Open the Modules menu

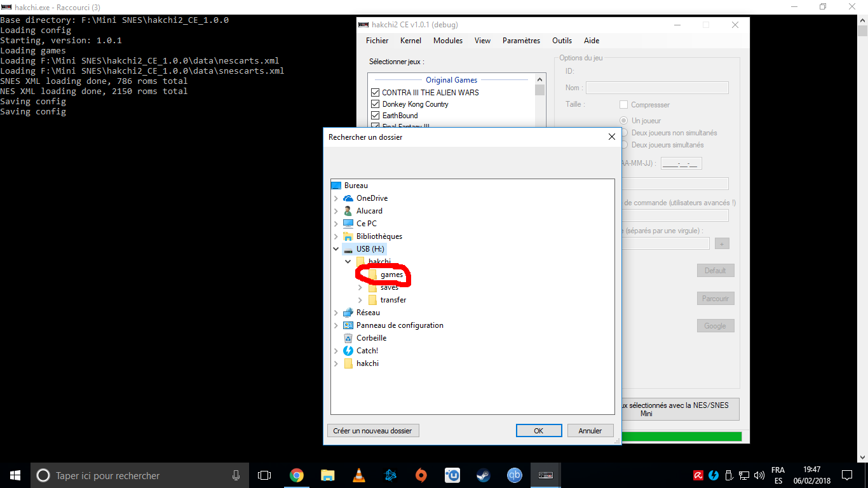tap(448, 41)
